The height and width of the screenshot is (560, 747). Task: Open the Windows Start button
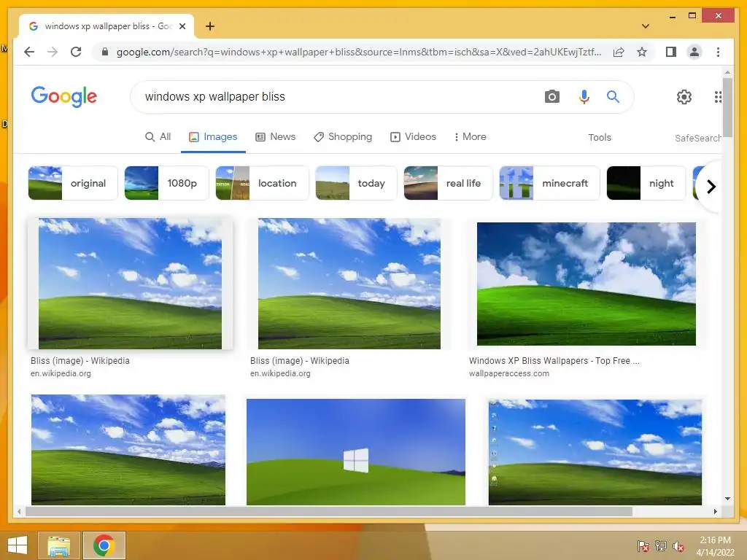tap(18, 545)
